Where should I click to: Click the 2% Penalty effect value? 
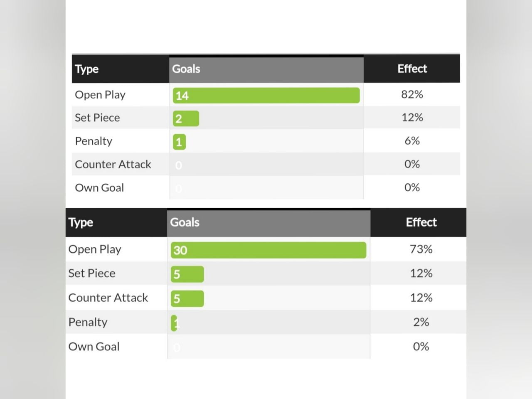click(x=421, y=322)
